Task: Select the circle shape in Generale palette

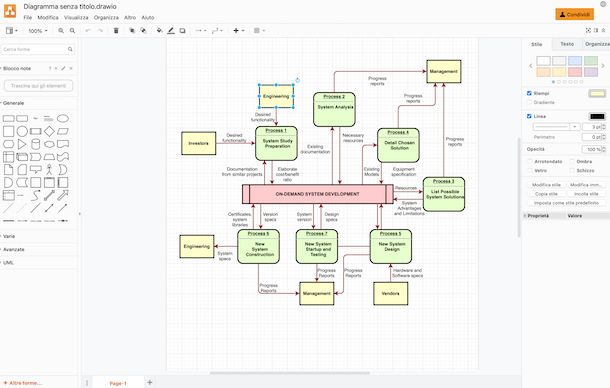Action: pyautogui.click(x=22, y=132)
